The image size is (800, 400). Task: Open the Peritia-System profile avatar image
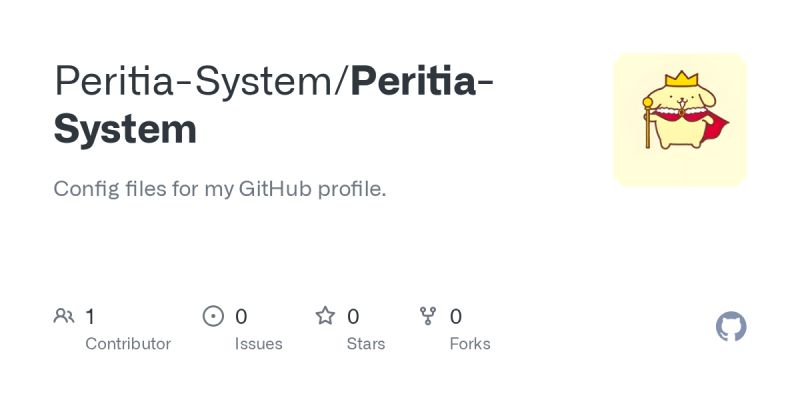click(x=680, y=119)
